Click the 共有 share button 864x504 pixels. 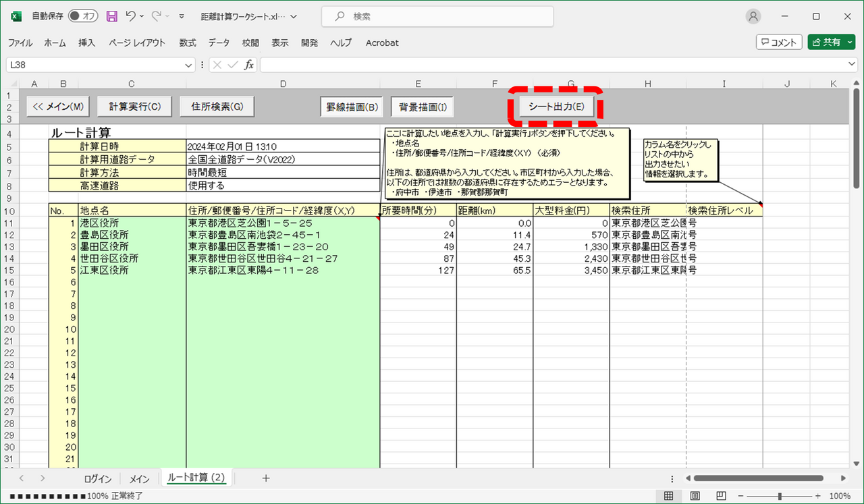[x=832, y=42]
